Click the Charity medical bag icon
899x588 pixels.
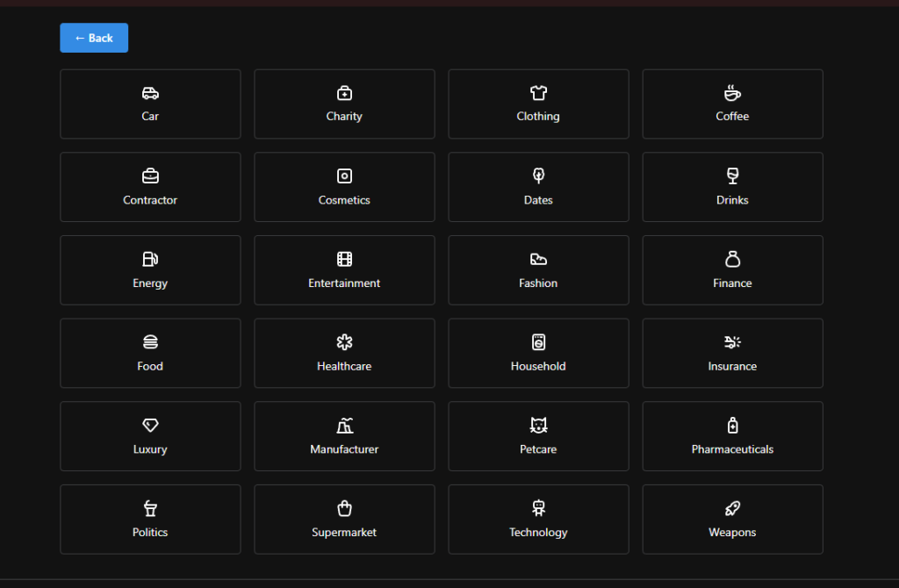click(344, 93)
